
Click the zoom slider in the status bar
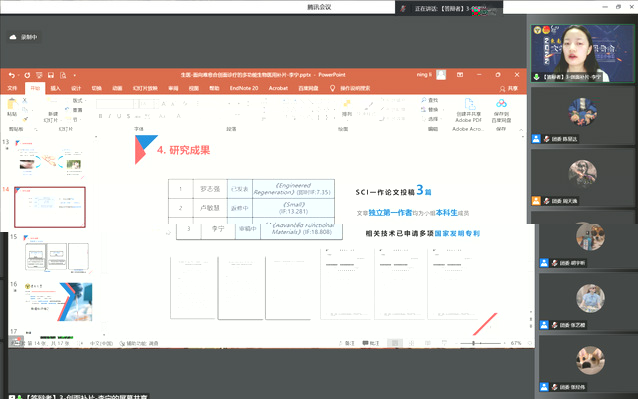coord(480,343)
